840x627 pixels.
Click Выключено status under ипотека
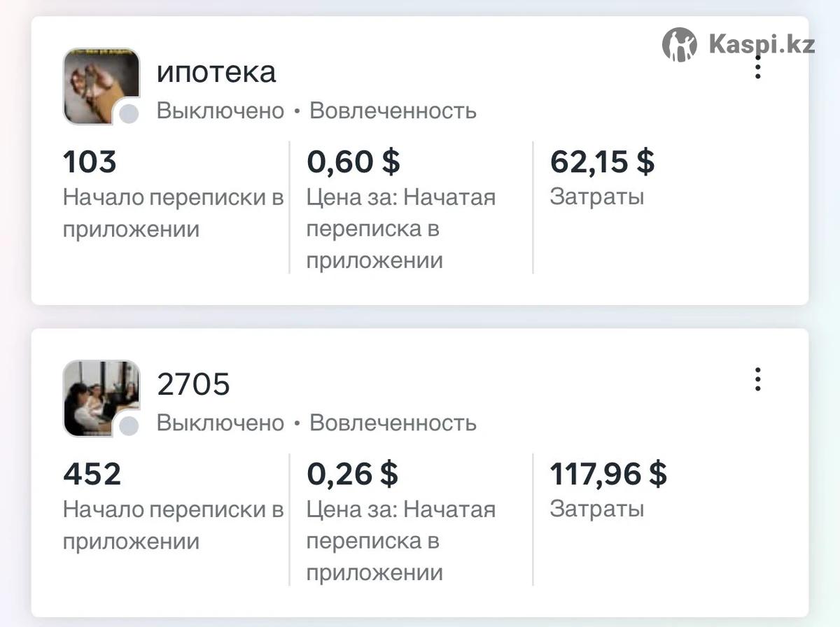click(220, 111)
